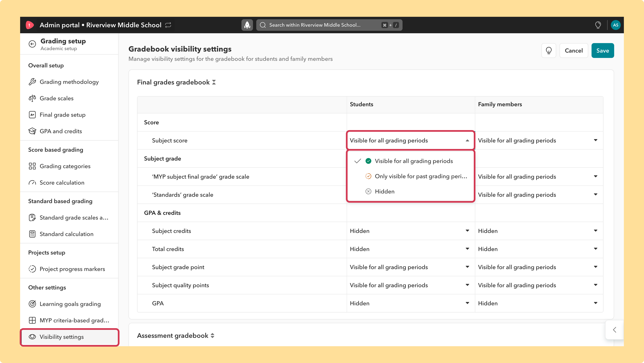Open Family members dropdown for Subject grade point

coord(539,267)
